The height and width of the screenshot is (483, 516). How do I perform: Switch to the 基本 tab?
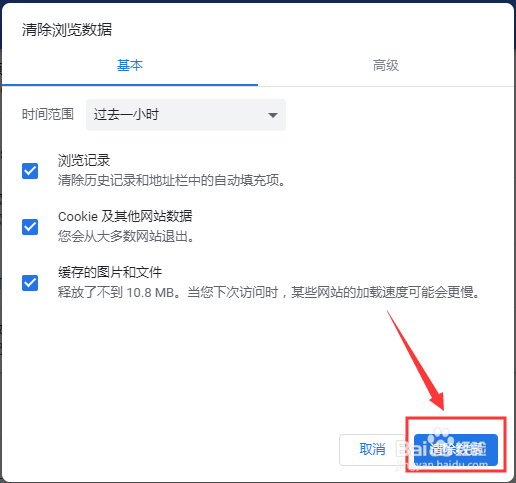tap(130, 66)
